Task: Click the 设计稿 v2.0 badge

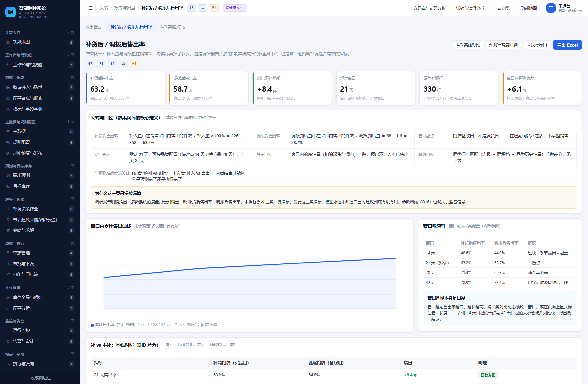Action: coord(235,8)
